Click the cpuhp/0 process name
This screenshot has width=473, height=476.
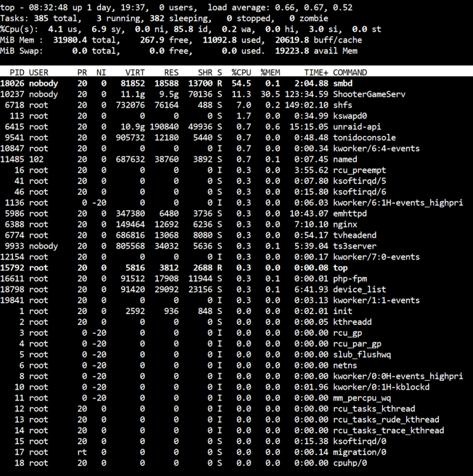pyautogui.click(x=350, y=463)
